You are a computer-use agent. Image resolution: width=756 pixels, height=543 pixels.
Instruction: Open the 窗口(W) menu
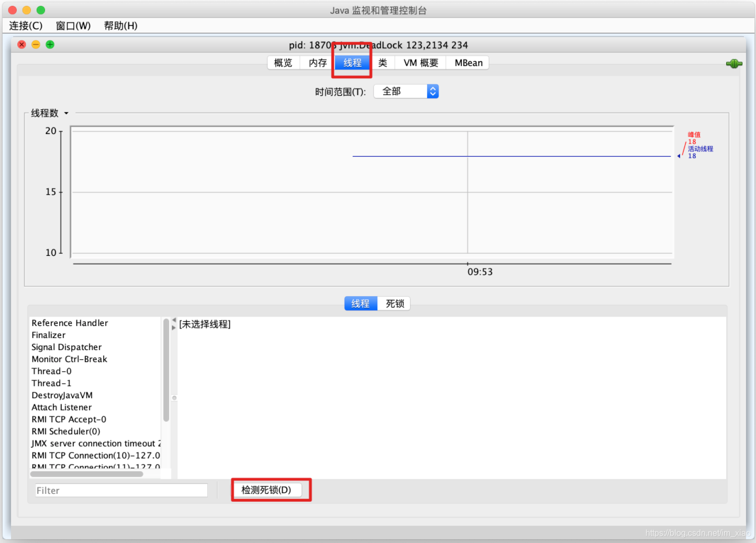pos(73,26)
